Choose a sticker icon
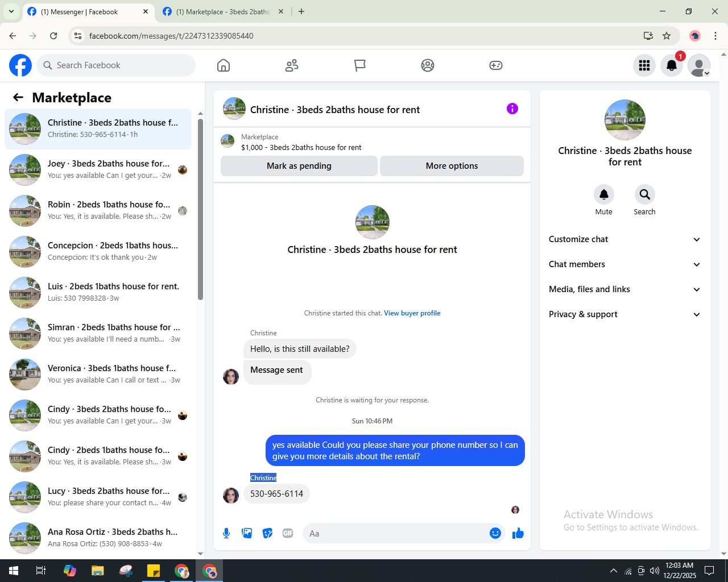This screenshot has width=728, height=582. 267,533
